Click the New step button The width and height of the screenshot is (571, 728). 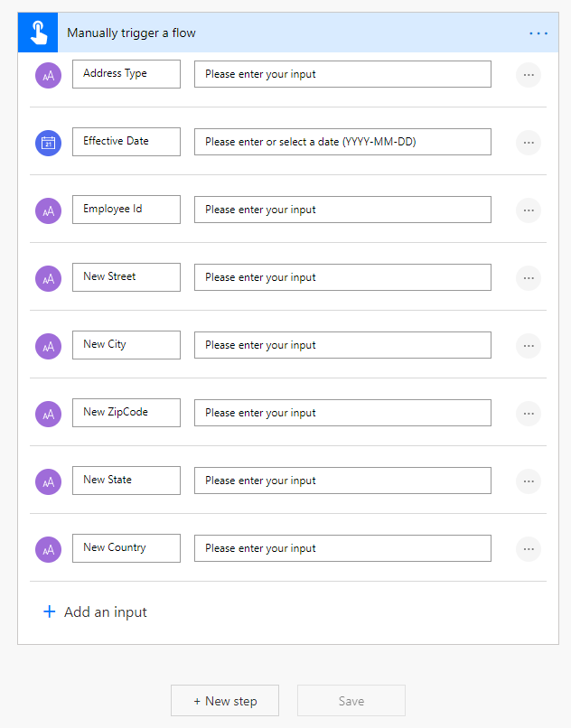point(224,700)
